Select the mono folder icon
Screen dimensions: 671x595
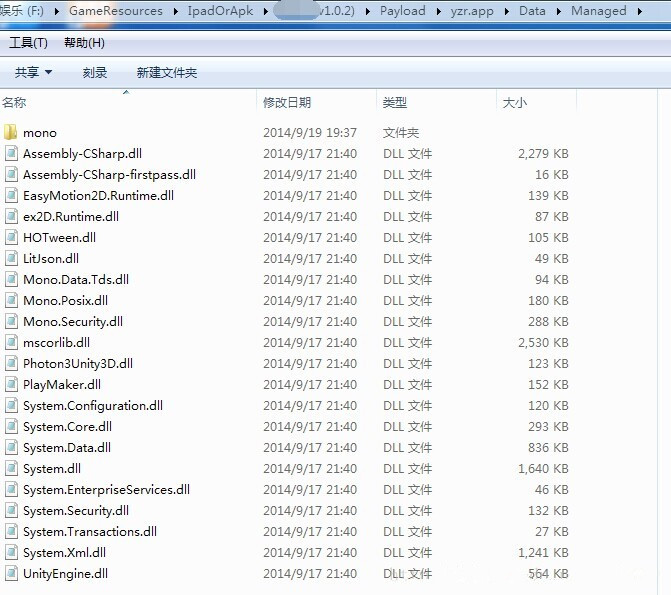(x=11, y=132)
